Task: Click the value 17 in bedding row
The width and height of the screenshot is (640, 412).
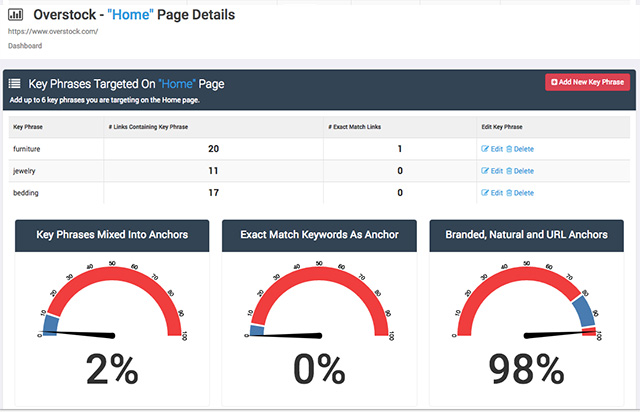Action: tap(213, 193)
